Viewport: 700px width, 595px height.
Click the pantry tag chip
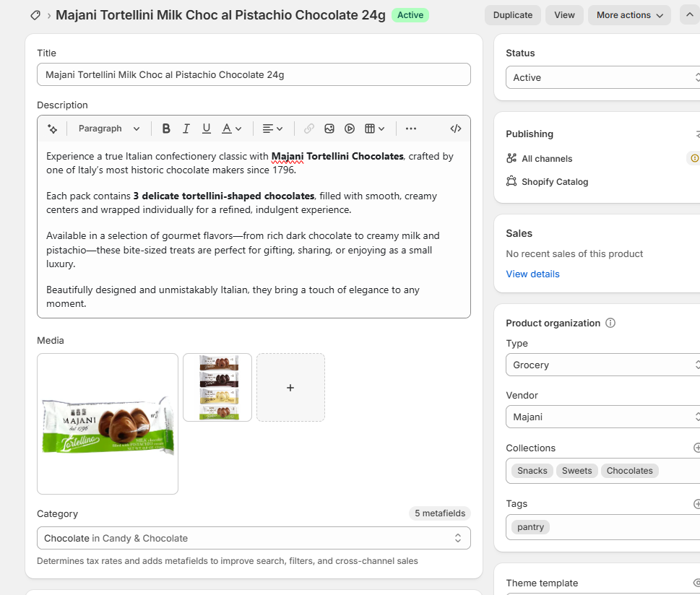[530, 527]
